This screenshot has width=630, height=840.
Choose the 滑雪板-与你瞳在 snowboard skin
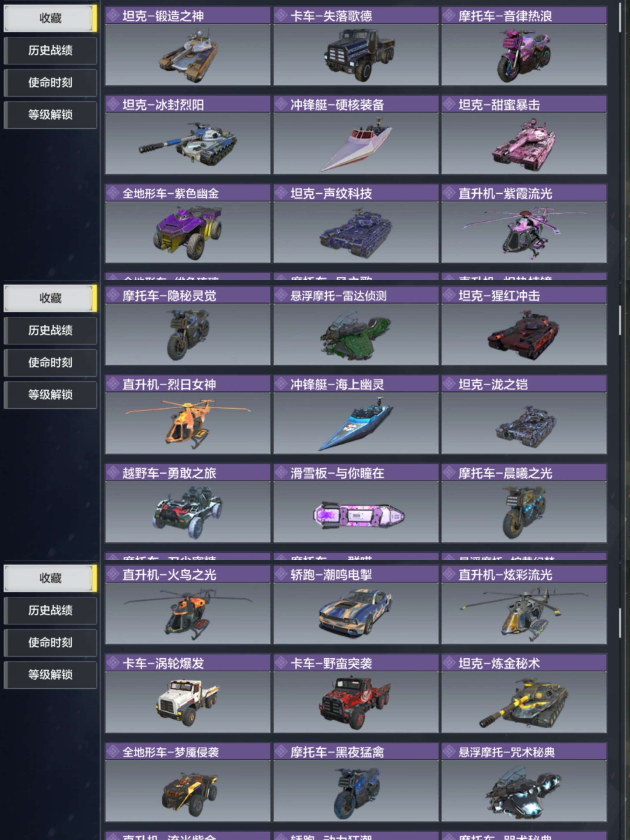pos(356,512)
